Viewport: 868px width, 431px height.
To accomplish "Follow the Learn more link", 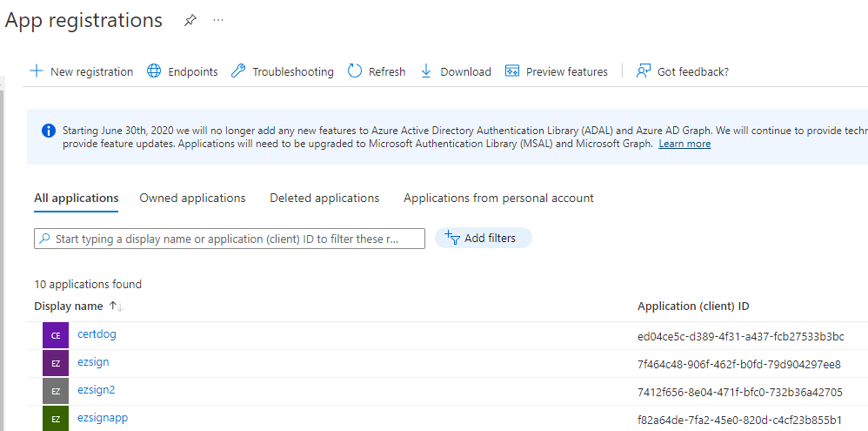I will pos(684,144).
